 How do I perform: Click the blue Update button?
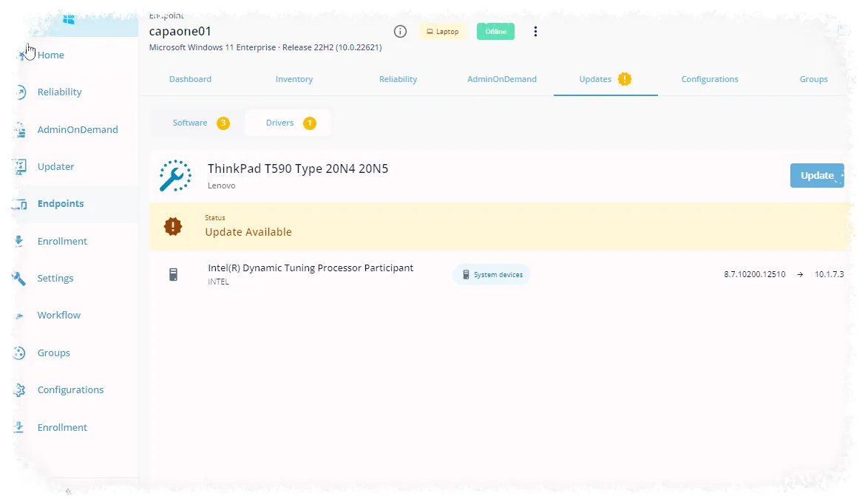817,175
